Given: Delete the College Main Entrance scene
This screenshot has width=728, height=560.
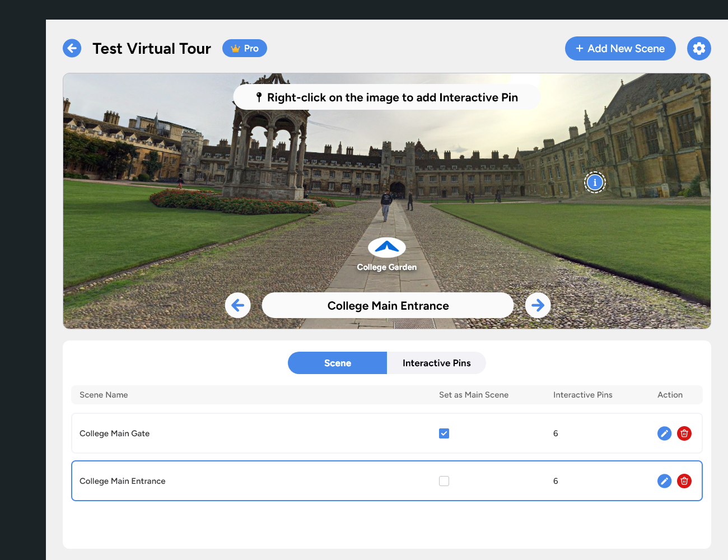Looking at the screenshot, I should (684, 480).
